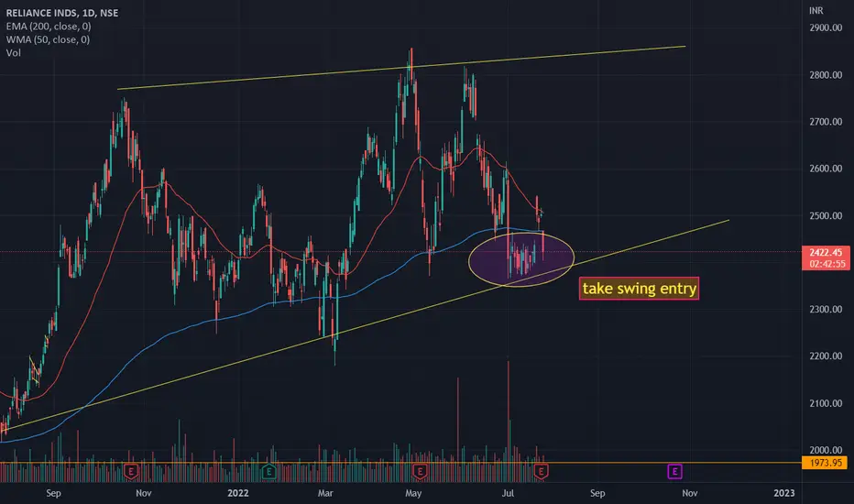Click the 2900.00 price axis label

[x=826, y=27]
